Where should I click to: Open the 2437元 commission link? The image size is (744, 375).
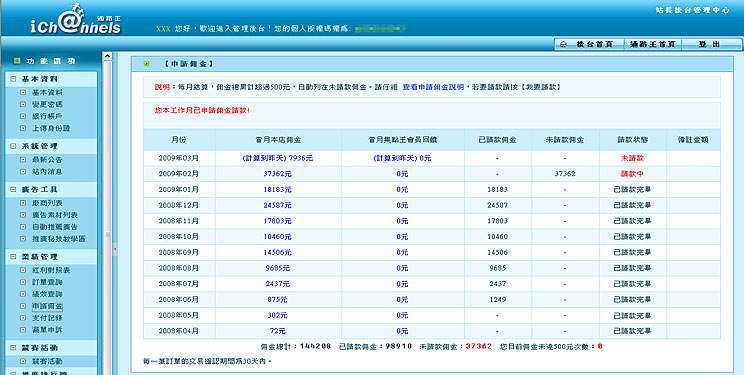coord(278,283)
